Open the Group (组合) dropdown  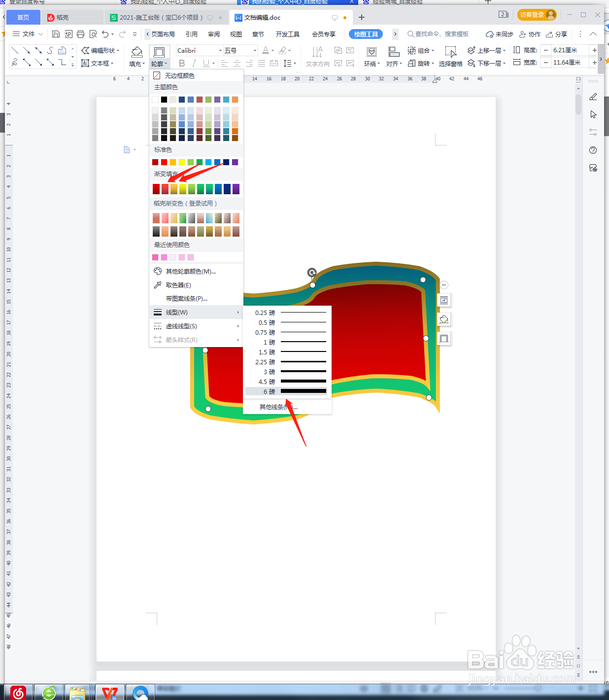tap(421, 50)
